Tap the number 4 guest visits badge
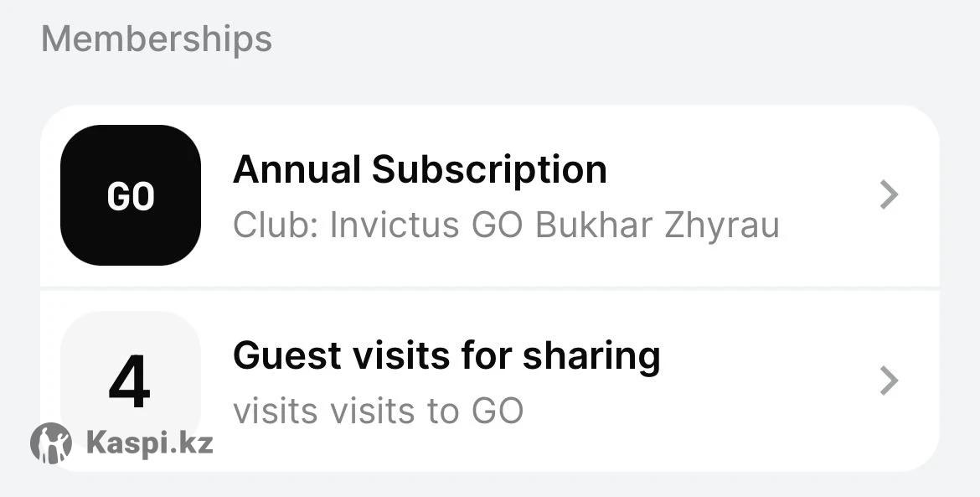The width and height of the screenshot is (980, 497). click(x=131, y=381)
